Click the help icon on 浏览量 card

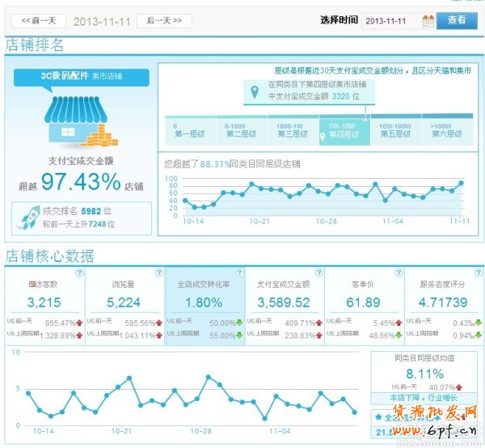point(158,273)
